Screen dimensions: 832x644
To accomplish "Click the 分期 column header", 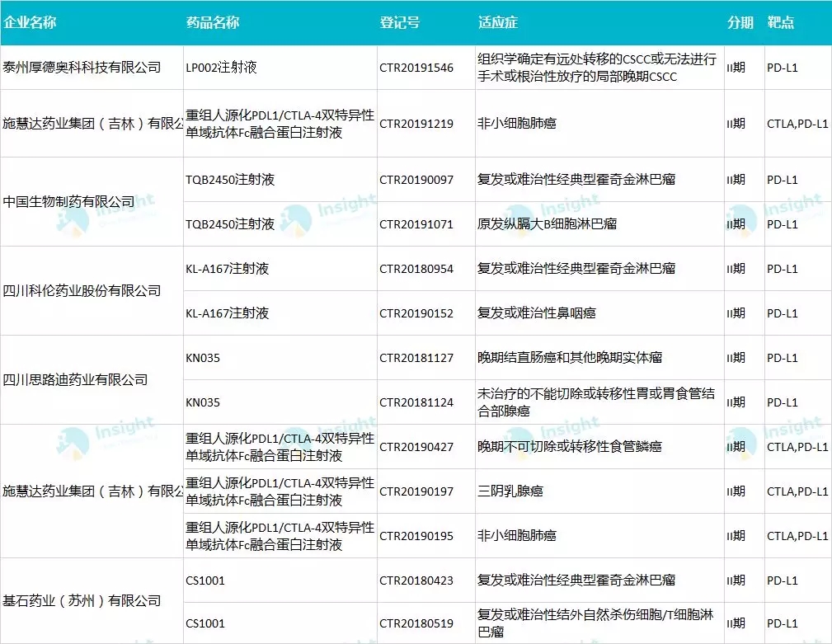I will point(740,22).
